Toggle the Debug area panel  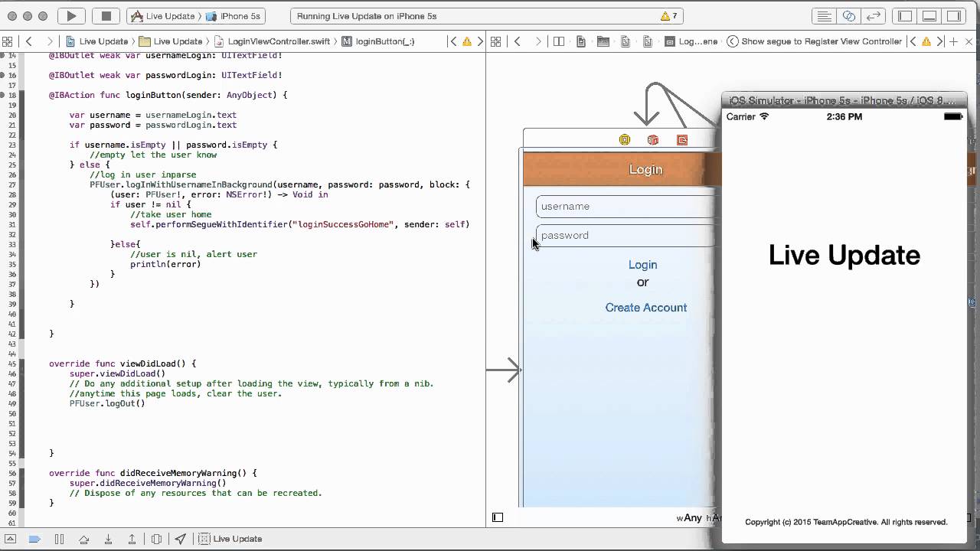coord(929,16)
